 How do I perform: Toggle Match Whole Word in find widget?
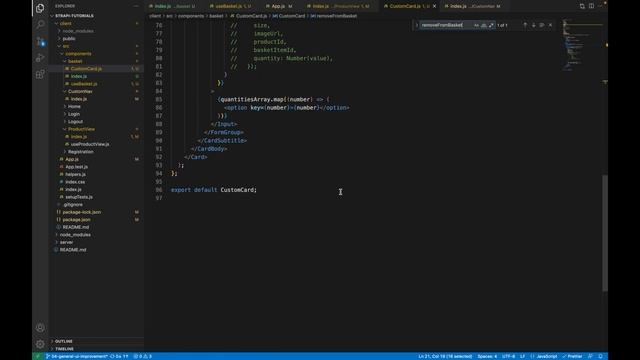click(x=483, y=25)
